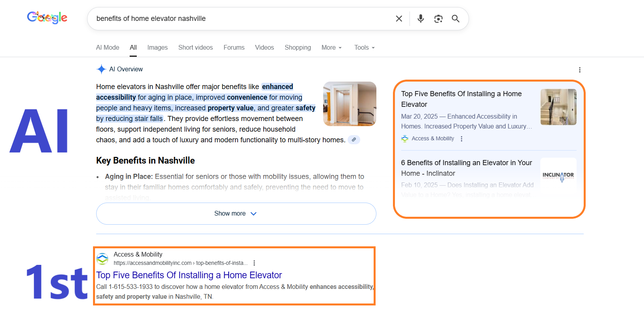Click Access & Mobility favicon in first search result

tap(102, 259)
